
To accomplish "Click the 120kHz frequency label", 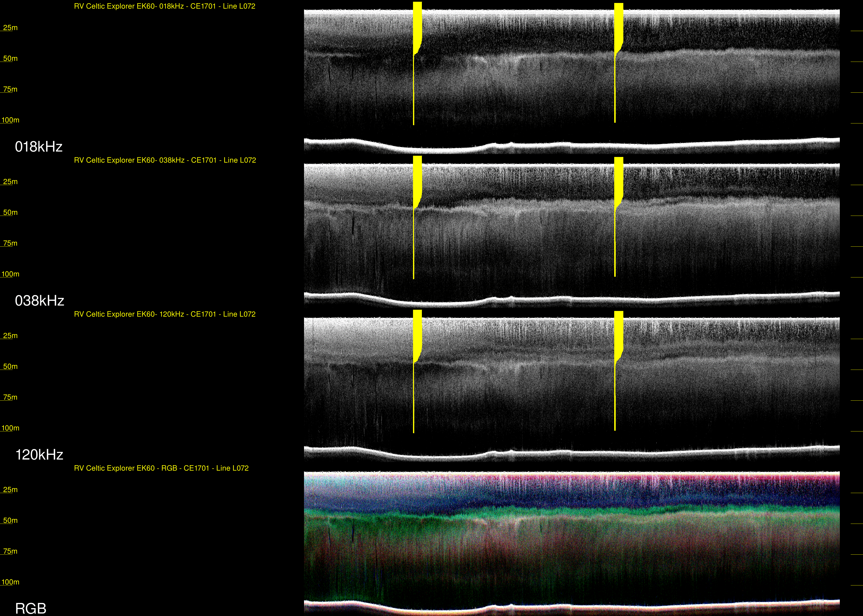I will 39,455.
